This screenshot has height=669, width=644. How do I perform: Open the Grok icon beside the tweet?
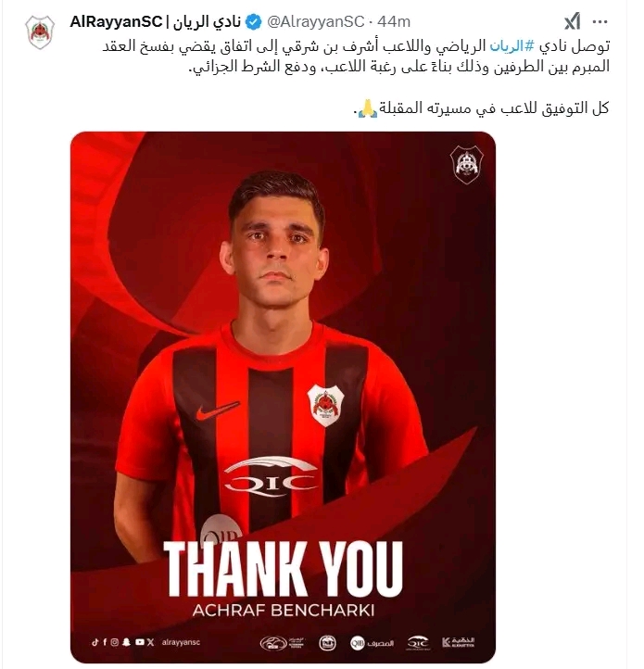(573, 21)
